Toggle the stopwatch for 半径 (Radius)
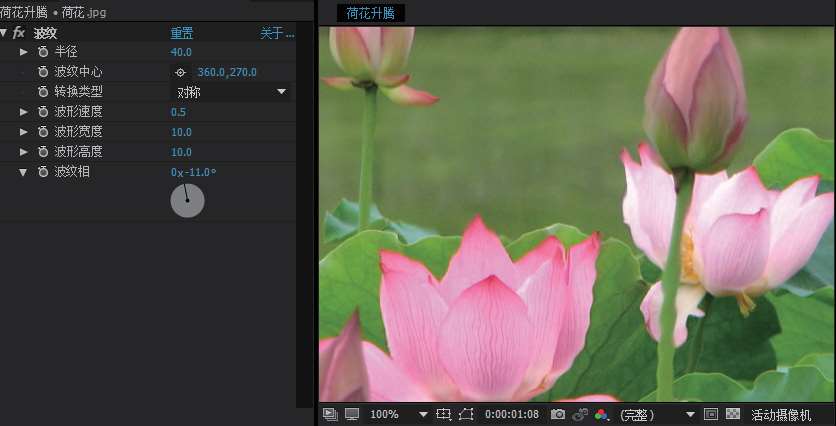836x426 pixels. (43, 52)
